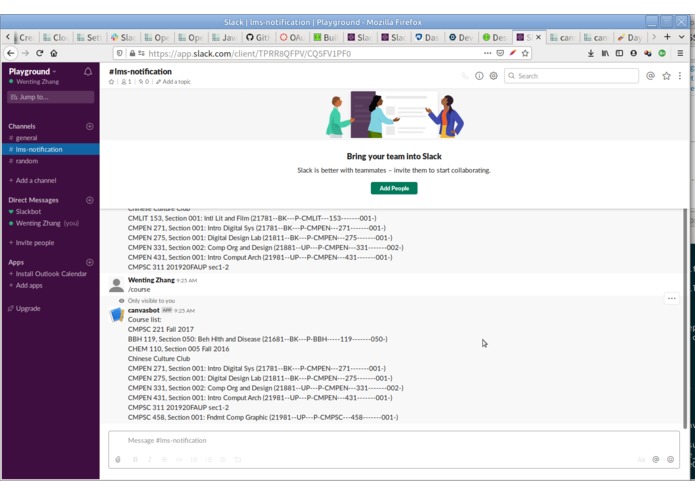Open a new Firefox tab
This screenshot has width=695, height=494.
[668, 37]
